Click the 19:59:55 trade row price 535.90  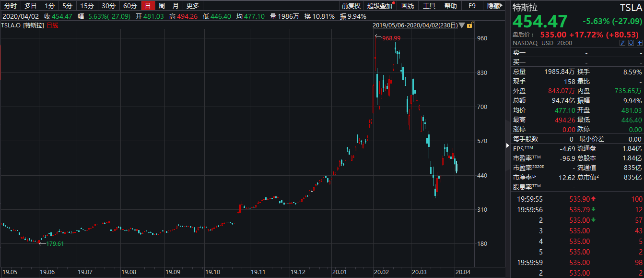tap(579, 199)
